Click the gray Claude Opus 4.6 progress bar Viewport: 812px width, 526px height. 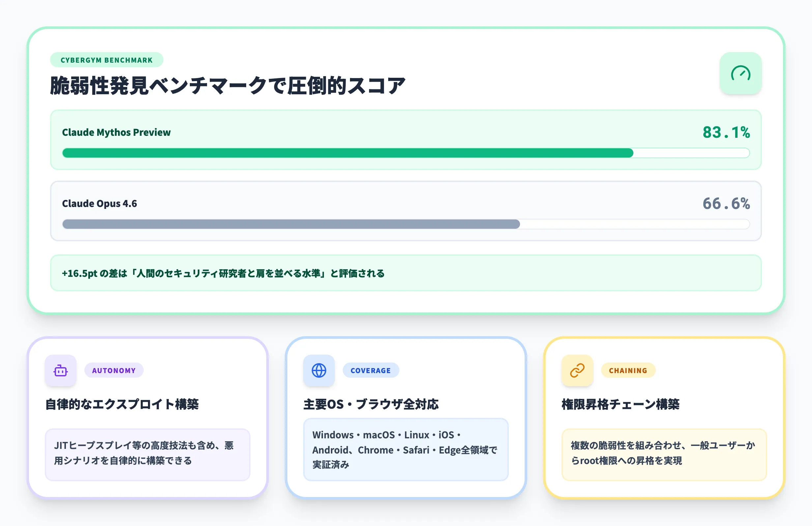(x=291, y=224)
